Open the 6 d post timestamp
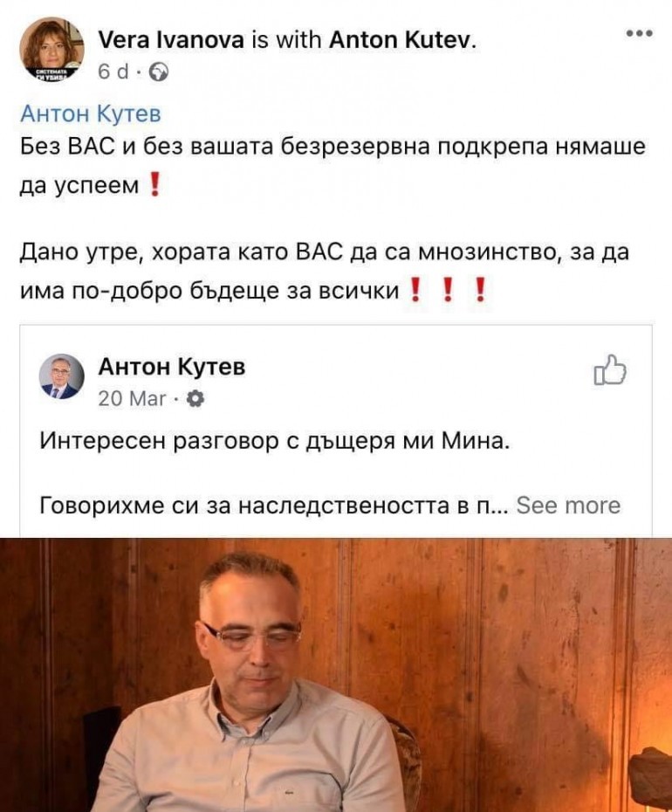Screen dimensions: 672x812 click(113, 72)
